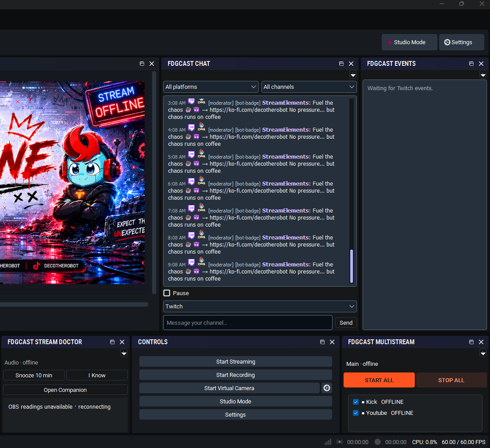
Task: Open ko-fi link in 7:08 AM message
Action: coord(249,218)
